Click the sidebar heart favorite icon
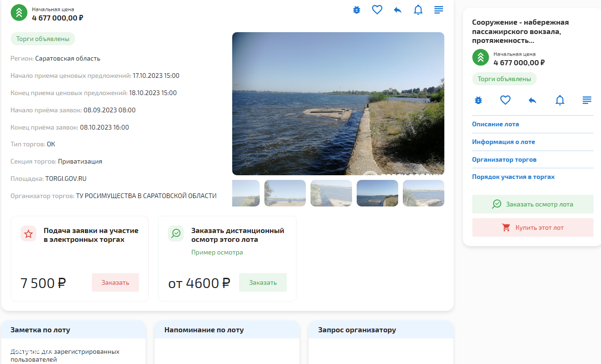This screenshot has width=601, height=364. [505, 100]
